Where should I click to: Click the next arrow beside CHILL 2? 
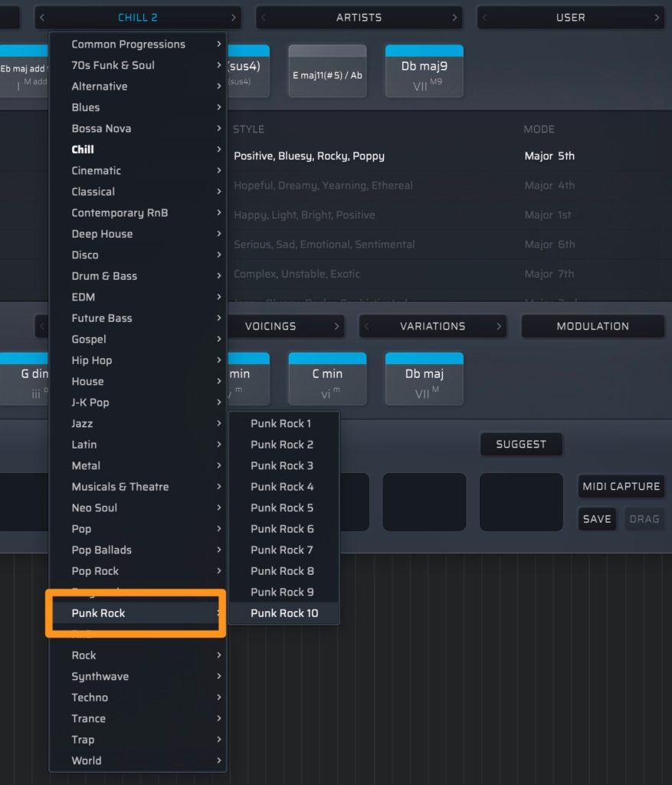233,18
